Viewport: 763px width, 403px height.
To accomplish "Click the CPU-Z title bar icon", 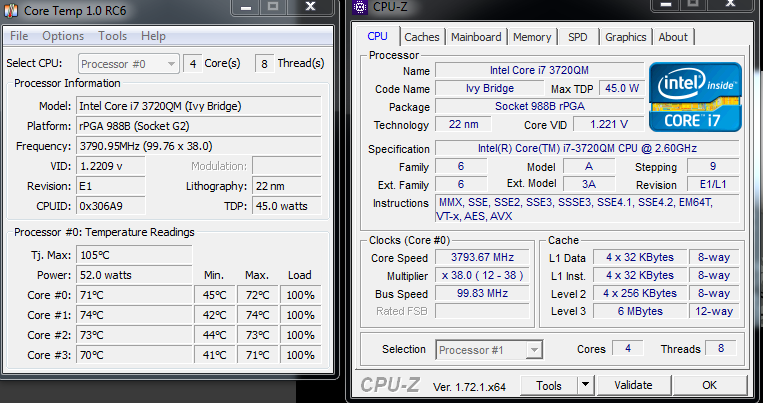I will 360,7.
